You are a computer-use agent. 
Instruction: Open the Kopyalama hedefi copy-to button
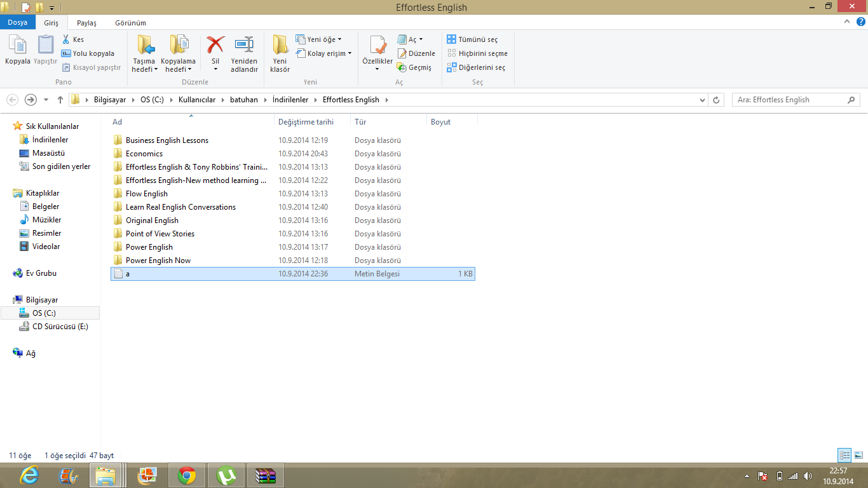178,53
